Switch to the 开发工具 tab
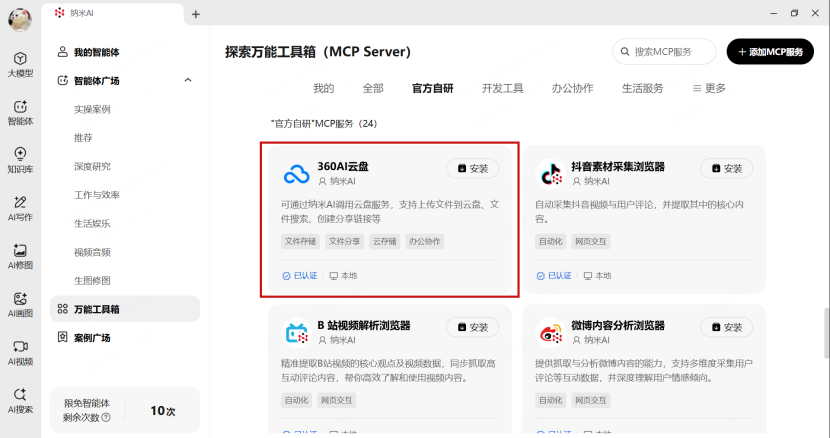Image resolution: width=830 pixels, height=438 pixels. (x=502, y=88)
